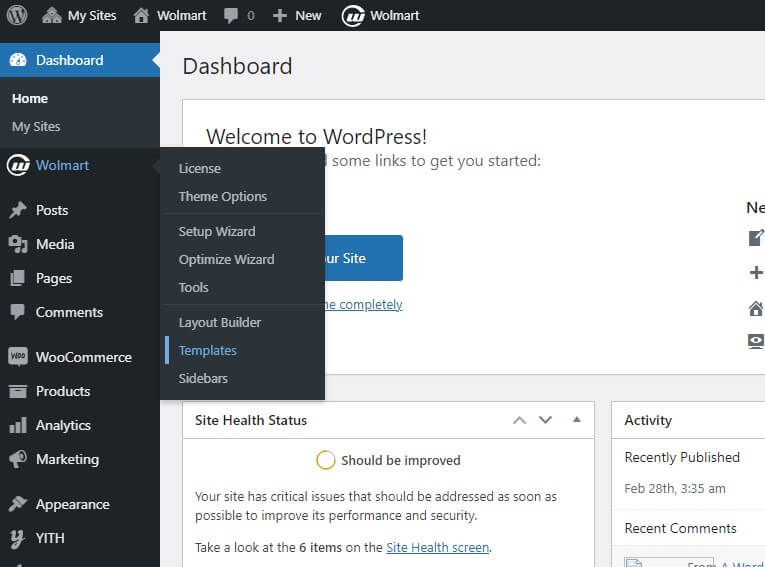This screenshot has width=765, height=567.
Task: Launch the Setup Wizard menu entry
Action: click(216, 231)
